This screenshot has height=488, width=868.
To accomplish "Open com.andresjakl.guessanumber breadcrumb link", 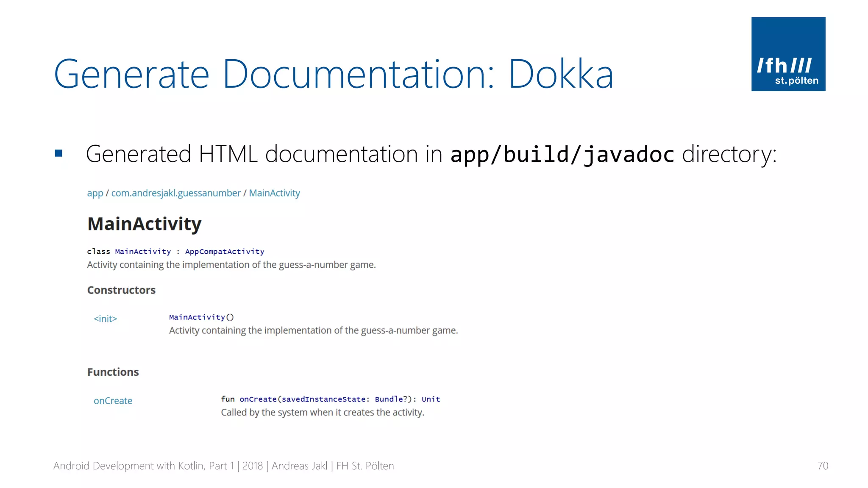I will click(x=175, y=193).
